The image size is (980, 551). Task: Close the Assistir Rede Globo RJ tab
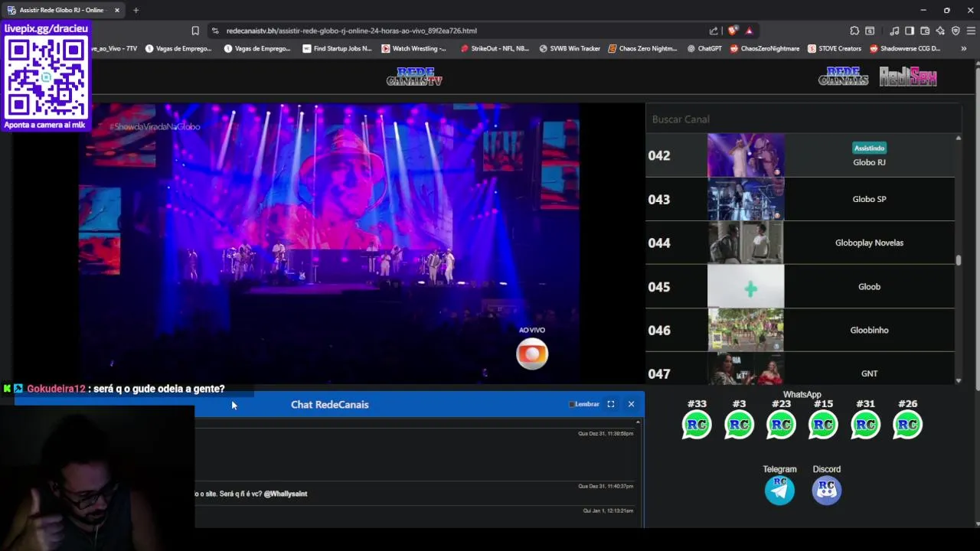117,10
